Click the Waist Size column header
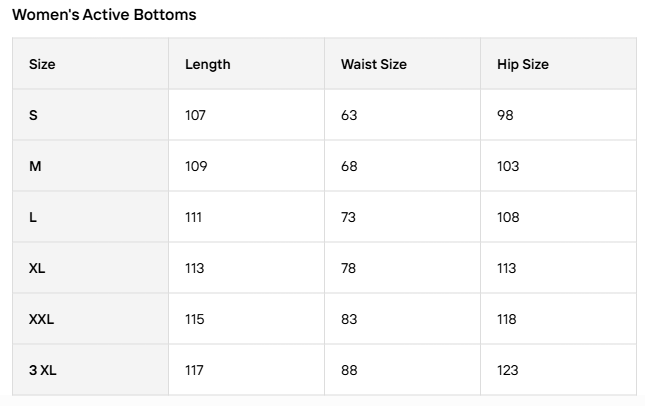The height and width of the screenshot is (406, 645). tap(373, 64)
